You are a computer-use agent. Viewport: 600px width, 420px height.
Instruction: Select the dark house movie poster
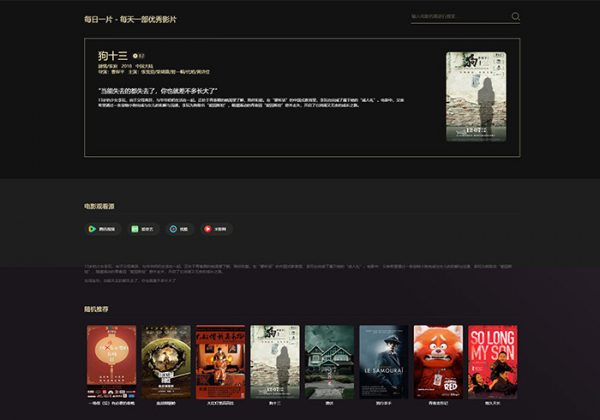[x=329, y=361]
